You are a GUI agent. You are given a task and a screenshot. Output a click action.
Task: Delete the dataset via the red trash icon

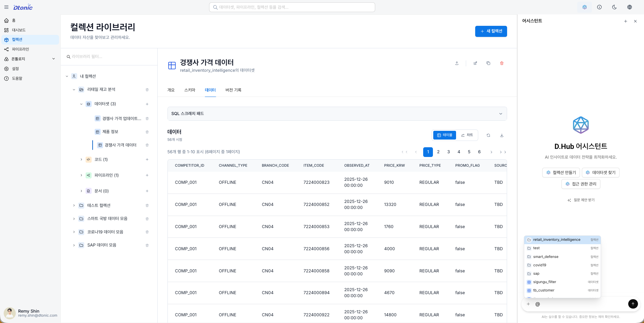(x=502, y=63)
